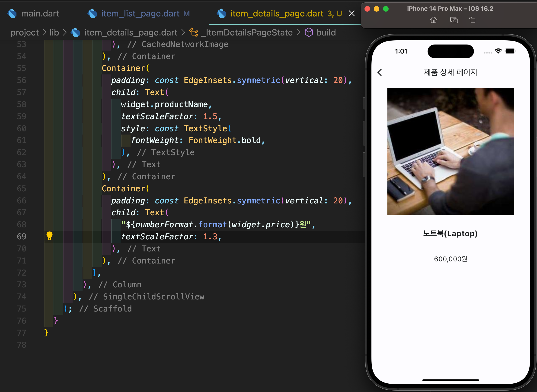Click the green zoom button of simulator

click(386, 9)
